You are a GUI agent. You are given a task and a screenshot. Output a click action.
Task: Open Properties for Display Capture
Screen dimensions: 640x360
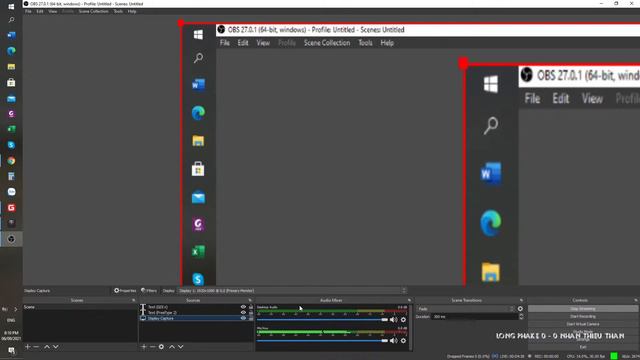click(x=125, y=291)
